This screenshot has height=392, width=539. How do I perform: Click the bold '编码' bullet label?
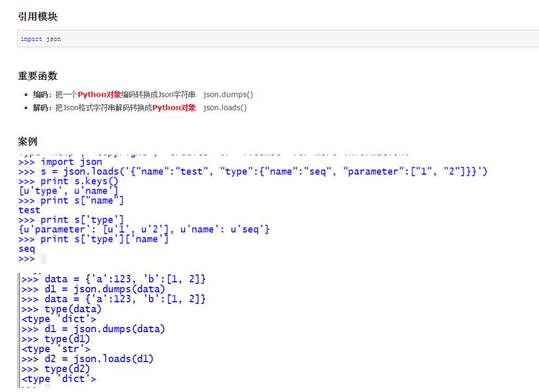point(40,94)
